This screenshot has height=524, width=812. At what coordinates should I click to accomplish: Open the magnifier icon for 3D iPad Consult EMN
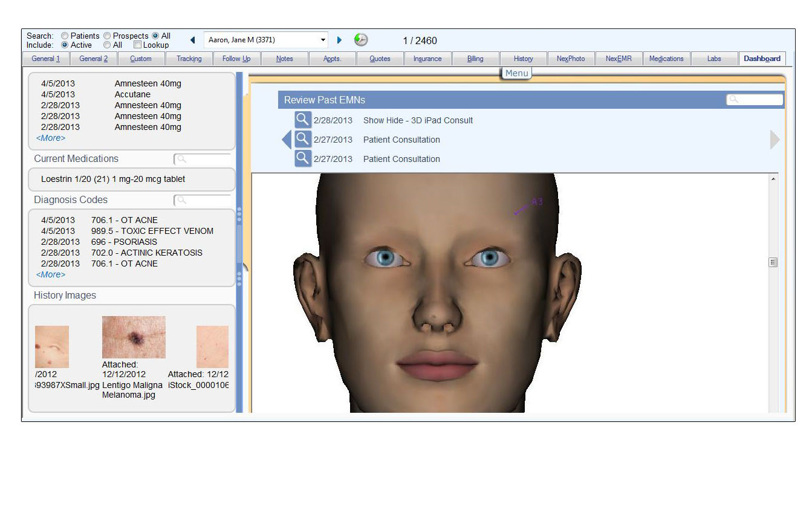tap(302, 120)
